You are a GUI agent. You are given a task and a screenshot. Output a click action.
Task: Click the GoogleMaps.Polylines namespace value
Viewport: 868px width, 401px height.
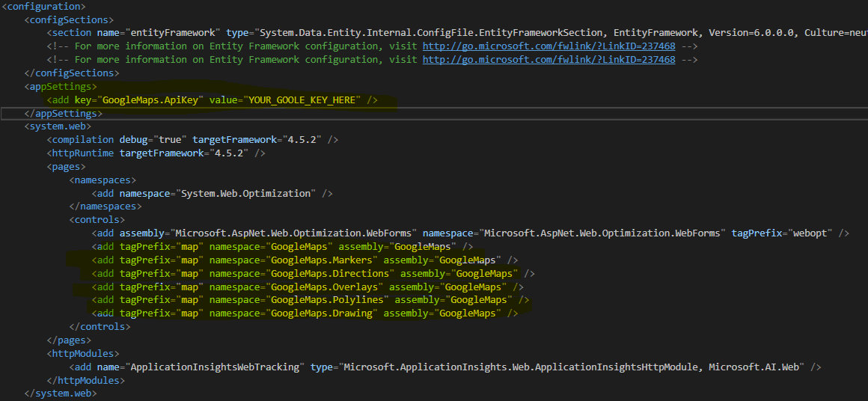(x=328, y=300)
